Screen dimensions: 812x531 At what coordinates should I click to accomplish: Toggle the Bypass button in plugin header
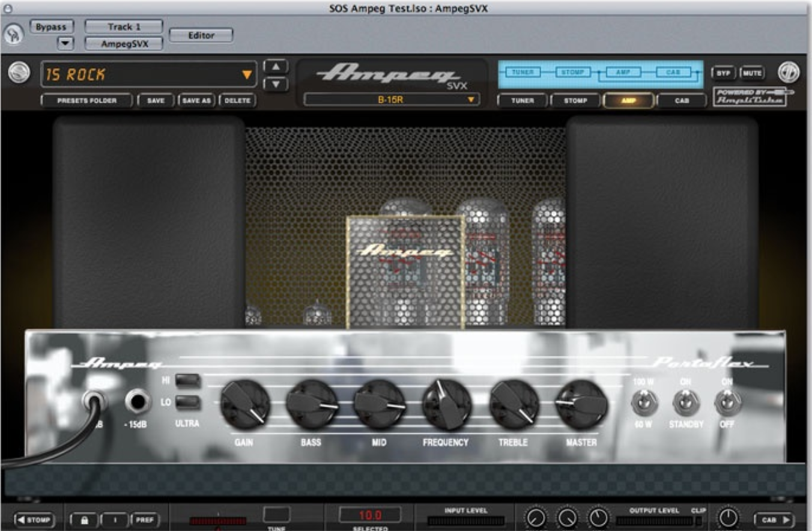pos(52,27)
